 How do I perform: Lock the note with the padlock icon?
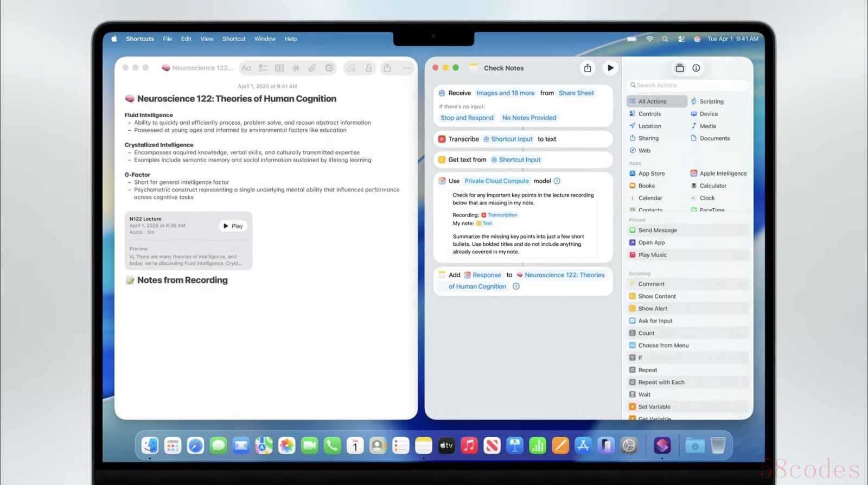pyautogui.click(x=368, y=68)
